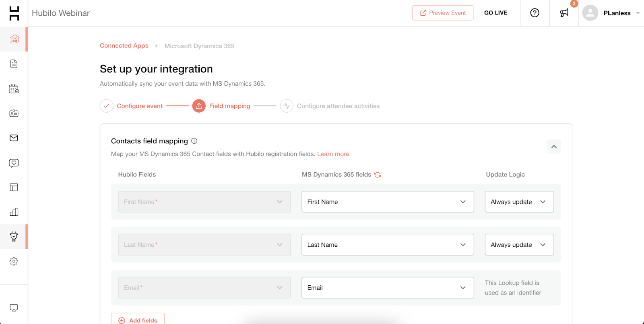Open the Learn more link
644x324 pixels.
(333, 154)
